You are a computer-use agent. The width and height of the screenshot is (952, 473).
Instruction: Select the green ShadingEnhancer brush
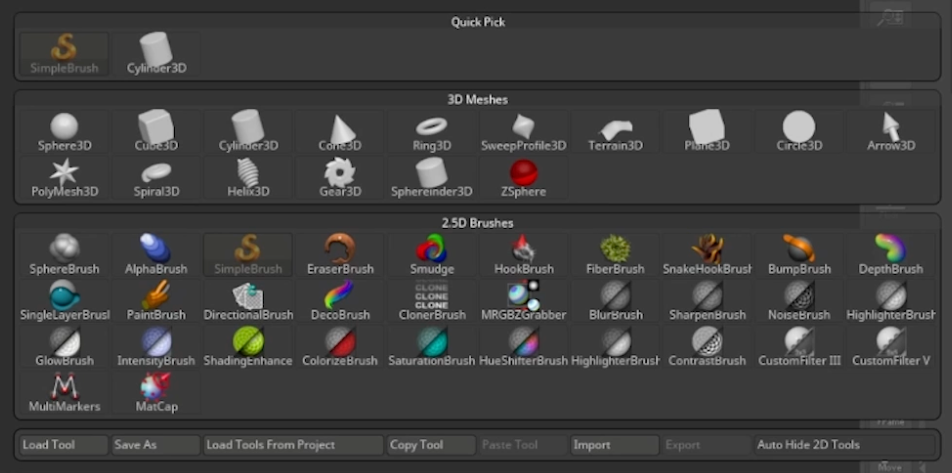pyautogui.click(x=248, y=347)
